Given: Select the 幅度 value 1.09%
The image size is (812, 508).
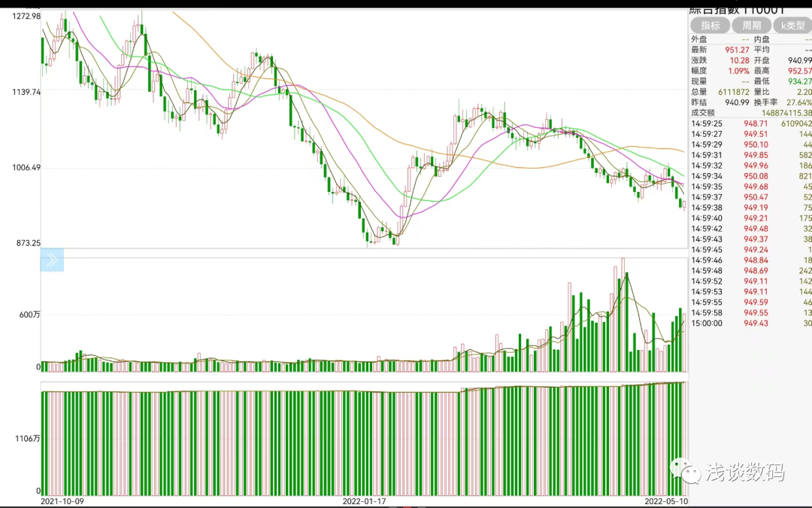Looking at the screenshot, I should tap(738, 71).
